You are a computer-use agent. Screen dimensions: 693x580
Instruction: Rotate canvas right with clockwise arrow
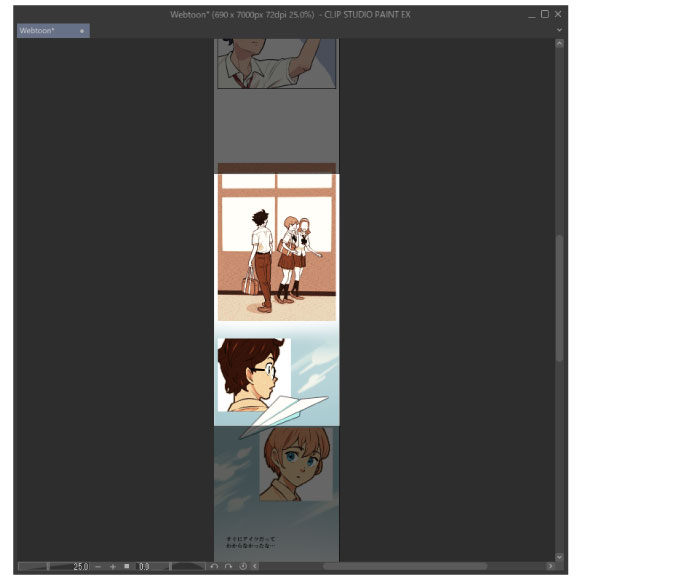click(228, 566)
